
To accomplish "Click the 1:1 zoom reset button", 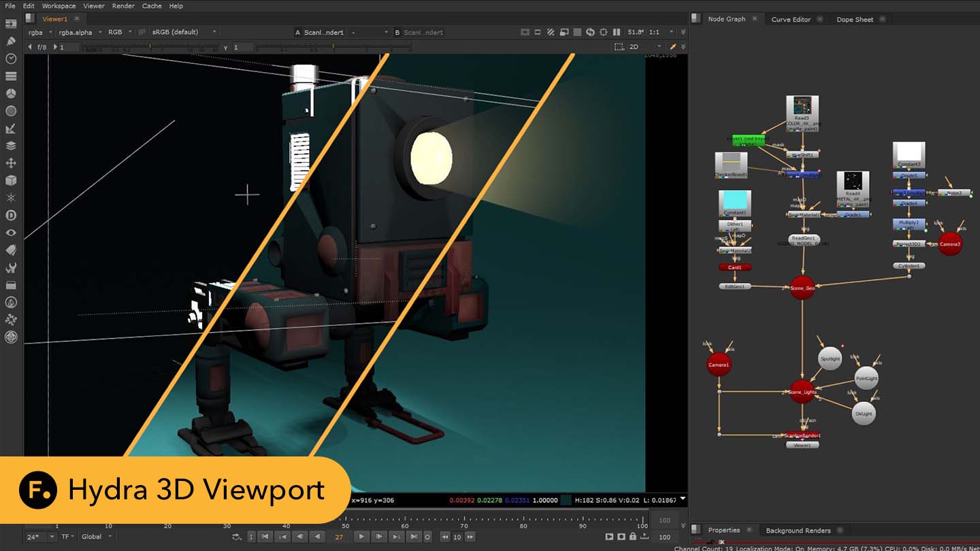I will point(654,32).
